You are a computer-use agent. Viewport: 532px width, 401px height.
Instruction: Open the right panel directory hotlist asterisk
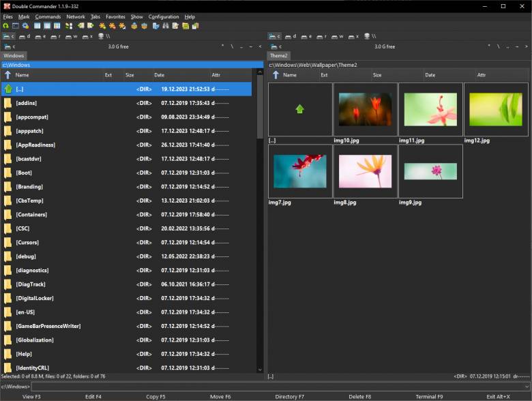click(488, 46)
